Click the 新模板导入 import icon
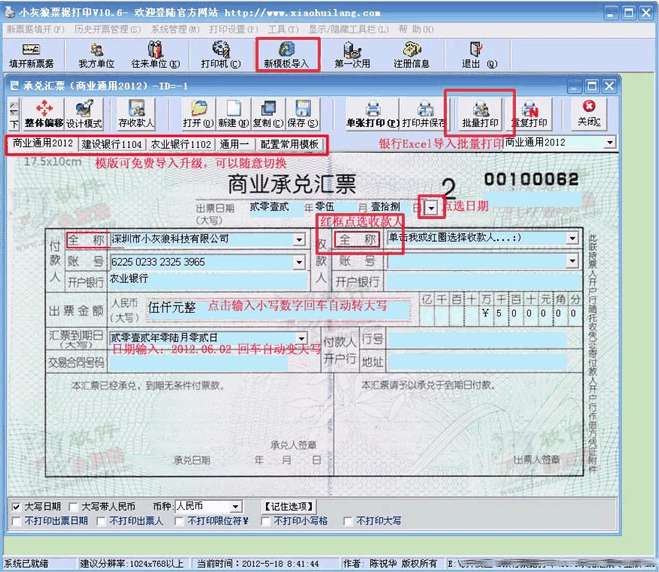Viewport: 659px width, 572px height. (287, 55)
